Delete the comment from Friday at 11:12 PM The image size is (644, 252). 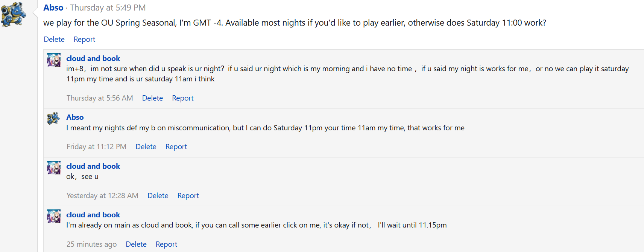146,147
